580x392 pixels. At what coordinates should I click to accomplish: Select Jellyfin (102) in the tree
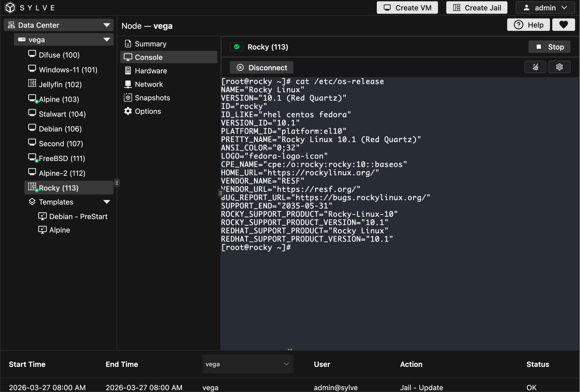pos(69,84)
